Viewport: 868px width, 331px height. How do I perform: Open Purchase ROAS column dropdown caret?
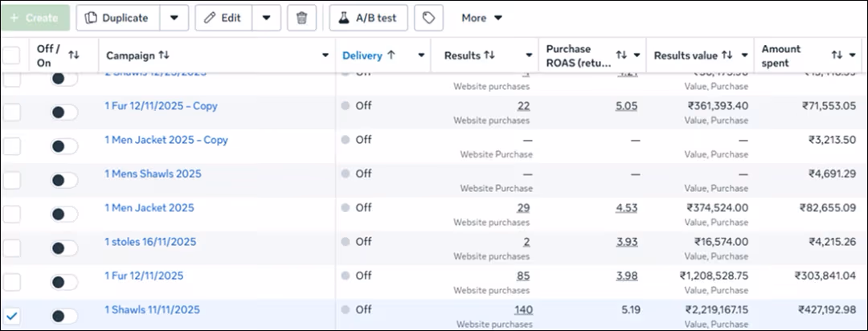click(637, 55)
